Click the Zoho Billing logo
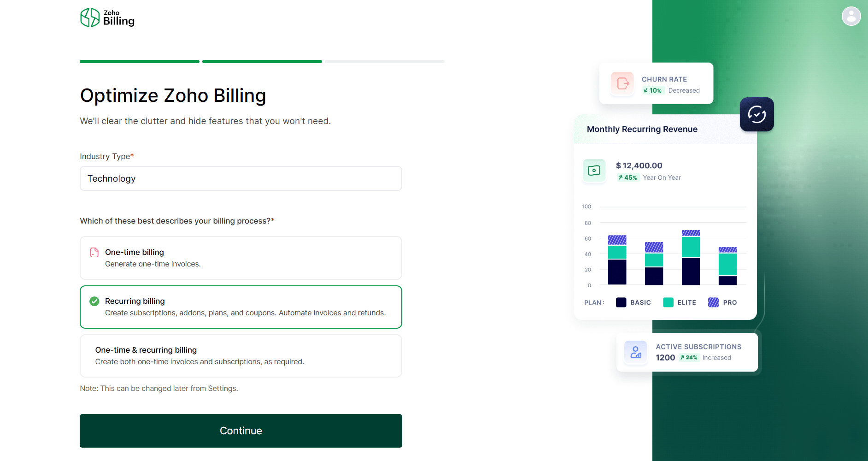The width and height of the screenshot is (868, 461). 107,18
